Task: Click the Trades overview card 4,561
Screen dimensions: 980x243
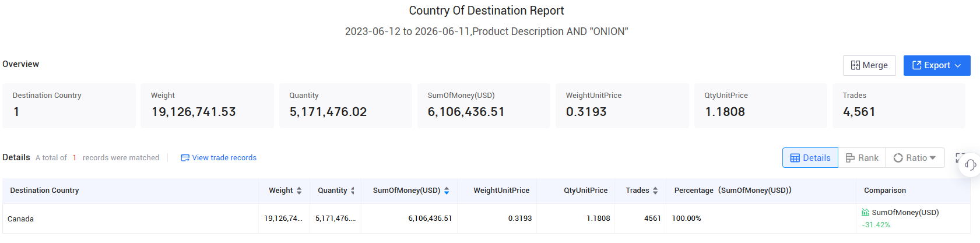Action: click(899, 105)
